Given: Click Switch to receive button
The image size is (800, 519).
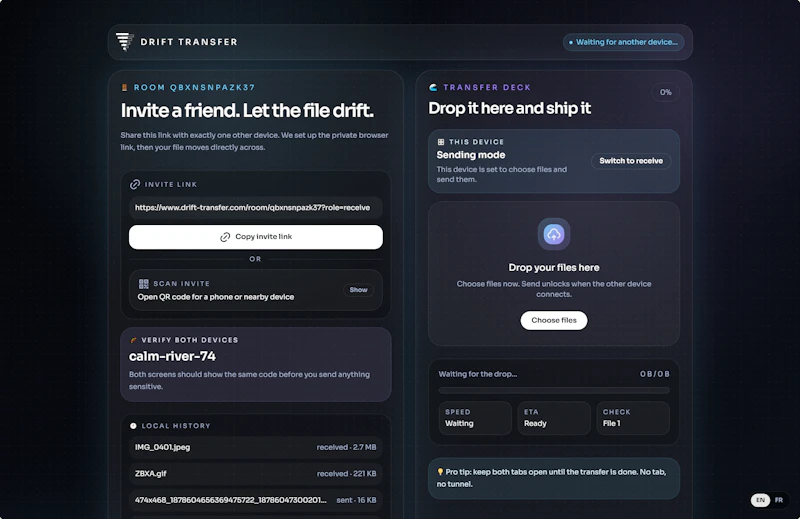Looking at the screenshot, I should point(631,161).
